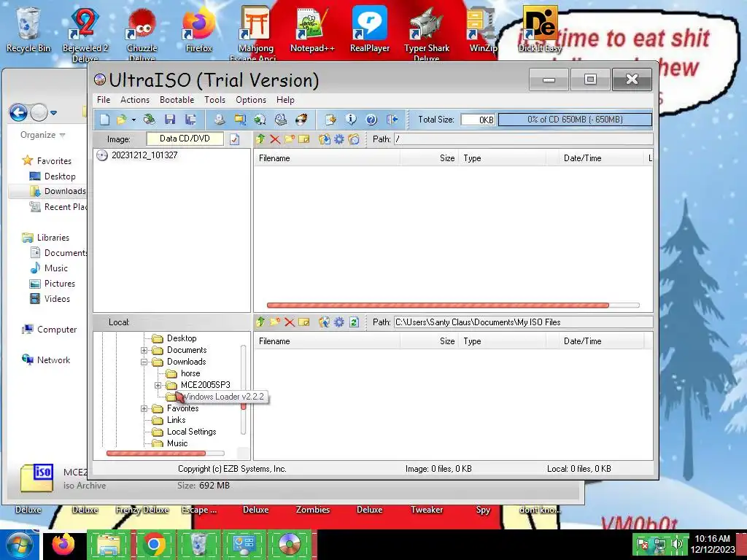Image resolution: width=747 pixels, height=560 pixels.
Task: Sort local list by Size column
Action: coord(429,341)
